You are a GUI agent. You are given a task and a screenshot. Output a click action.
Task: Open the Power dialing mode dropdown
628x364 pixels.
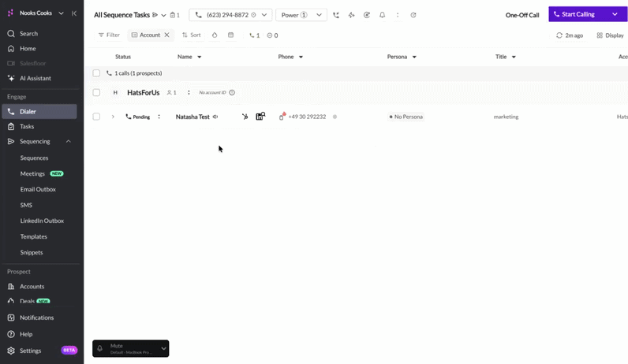coord(301,15)
